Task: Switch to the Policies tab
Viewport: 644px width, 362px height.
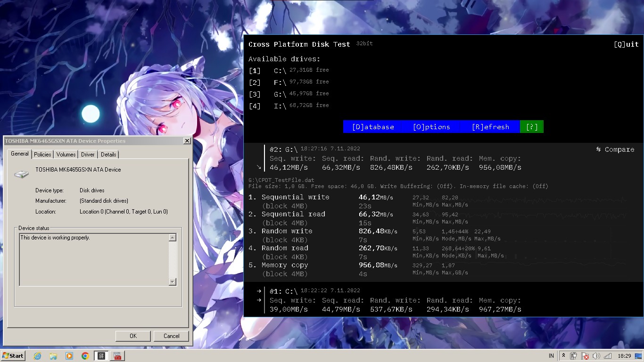Action: click(42, 155)
